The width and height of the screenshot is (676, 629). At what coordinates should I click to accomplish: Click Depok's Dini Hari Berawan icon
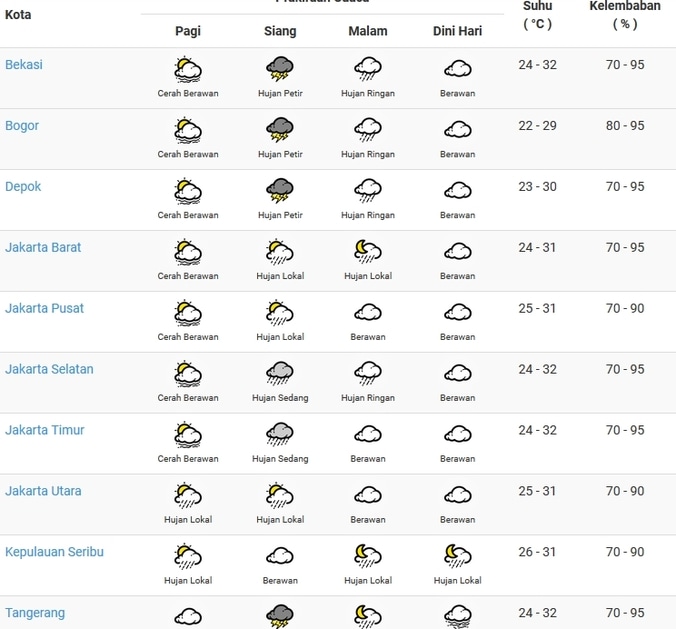457,191
